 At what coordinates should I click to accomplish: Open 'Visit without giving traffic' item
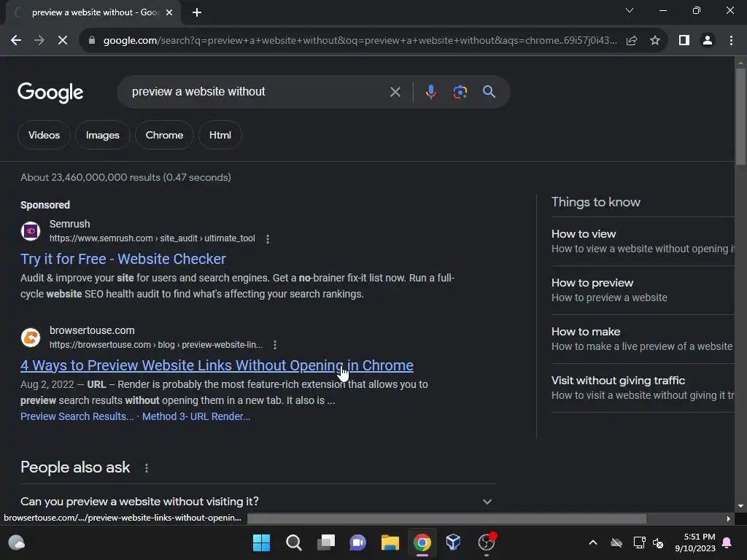(x=643, y=388)
